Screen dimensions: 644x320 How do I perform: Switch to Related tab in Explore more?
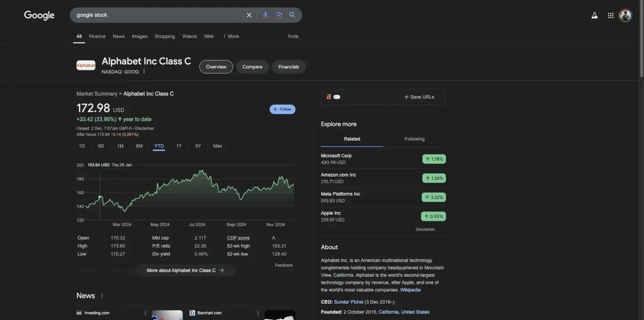(352, 139)
